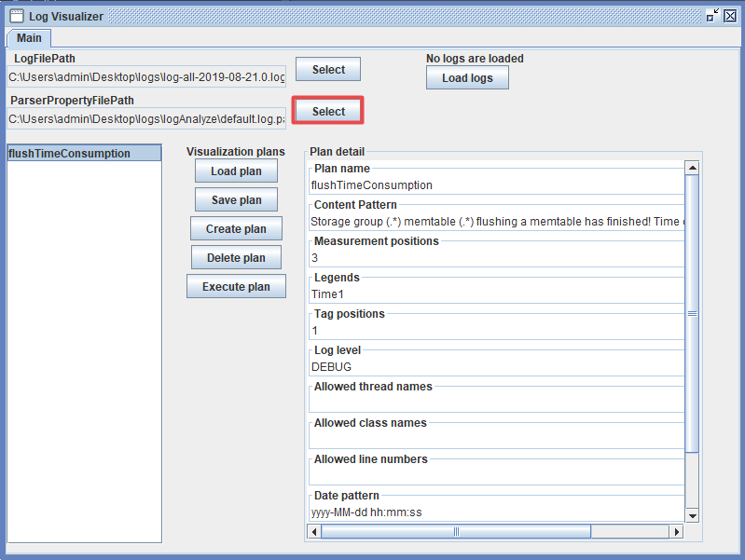Click the Log Visualizer window icon
Screen dimensions: 745x560
(x=16, y=16)
